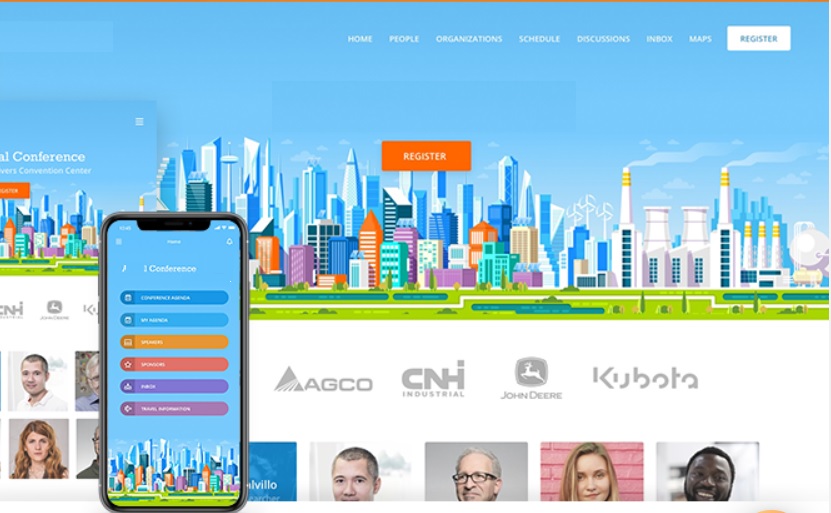Open DISCUSSIONS in top navigation
Screen dimensions: 831x513
603,39
